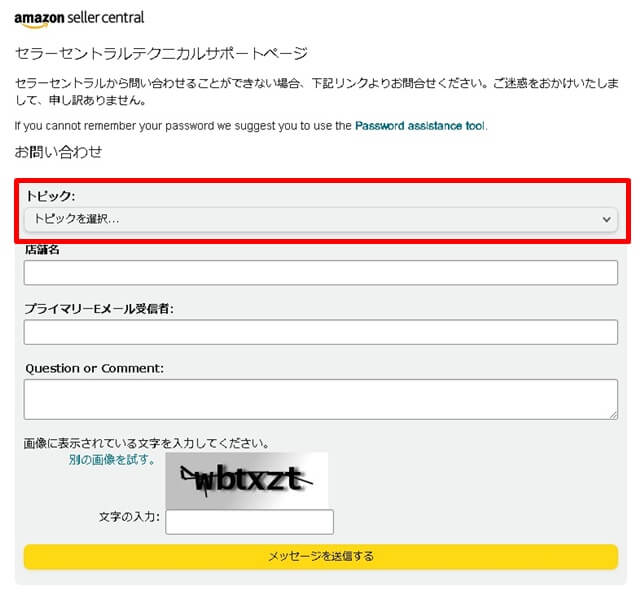The width and height of the screenshot is (640, 594).
Task: Click 画像に表示されている文字を入力してください text
Action: [x=146, y=443]
